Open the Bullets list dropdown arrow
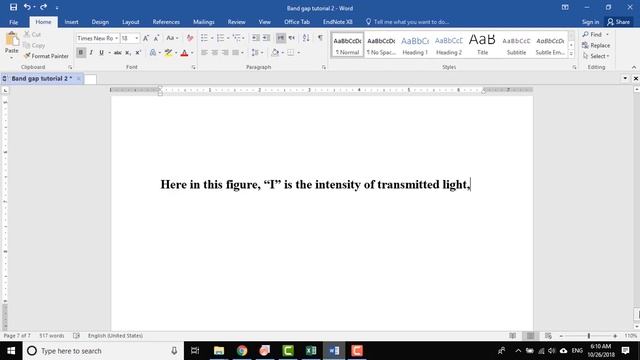Screen dimensions: 640x360 coord(212,38)
